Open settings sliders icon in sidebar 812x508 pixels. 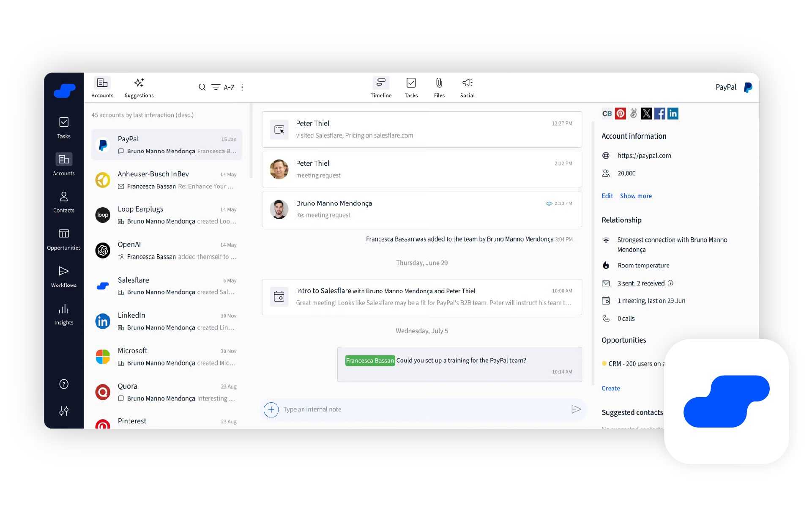pos(64,411)
